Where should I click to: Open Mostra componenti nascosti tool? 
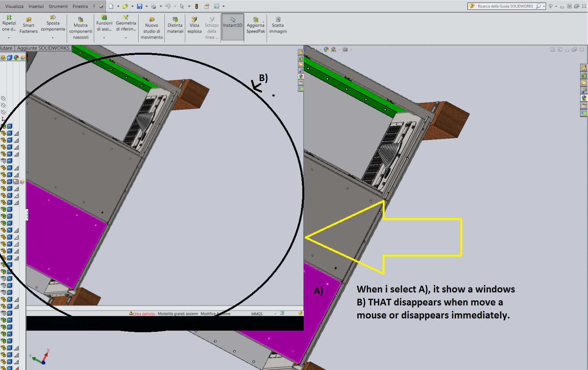click(x=80, y=28)
